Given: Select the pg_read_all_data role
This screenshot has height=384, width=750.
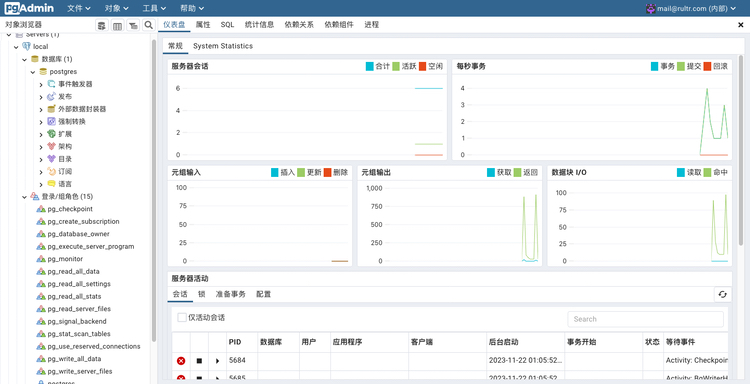Looking at the screenshot, I should click(73, 271).
